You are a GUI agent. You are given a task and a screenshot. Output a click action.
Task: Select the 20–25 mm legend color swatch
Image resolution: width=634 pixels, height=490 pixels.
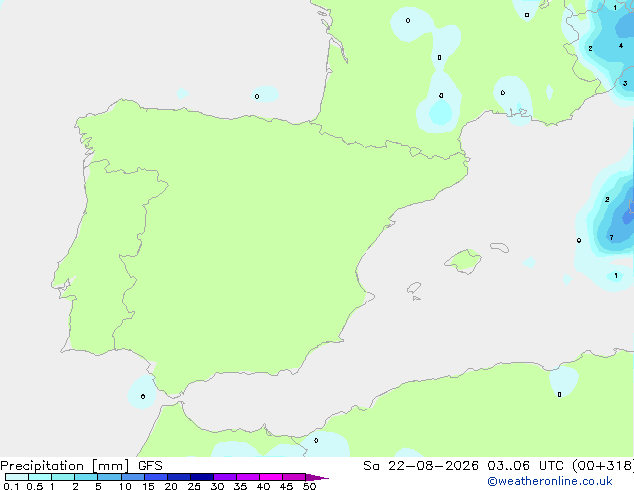[179, 477]
